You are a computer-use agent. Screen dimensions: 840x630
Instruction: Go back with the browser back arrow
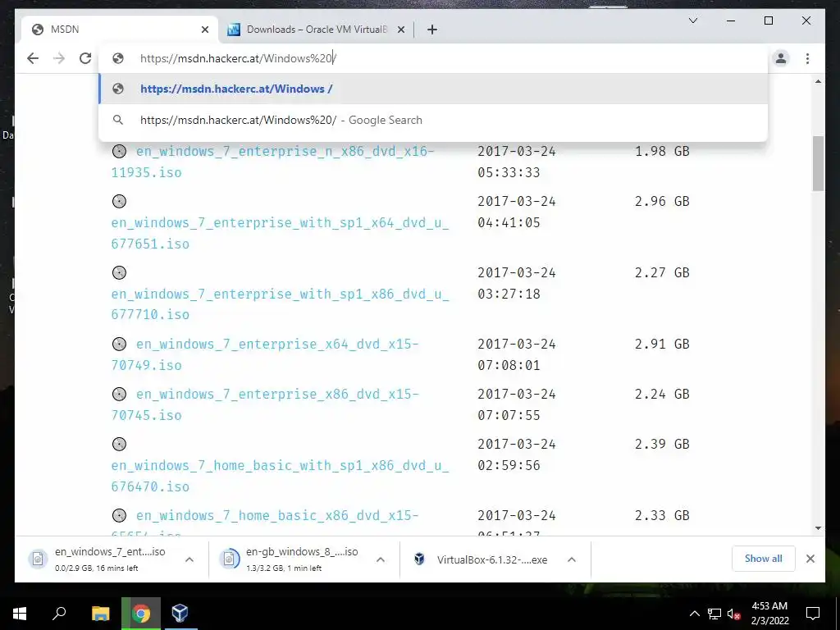pos(33,58)
